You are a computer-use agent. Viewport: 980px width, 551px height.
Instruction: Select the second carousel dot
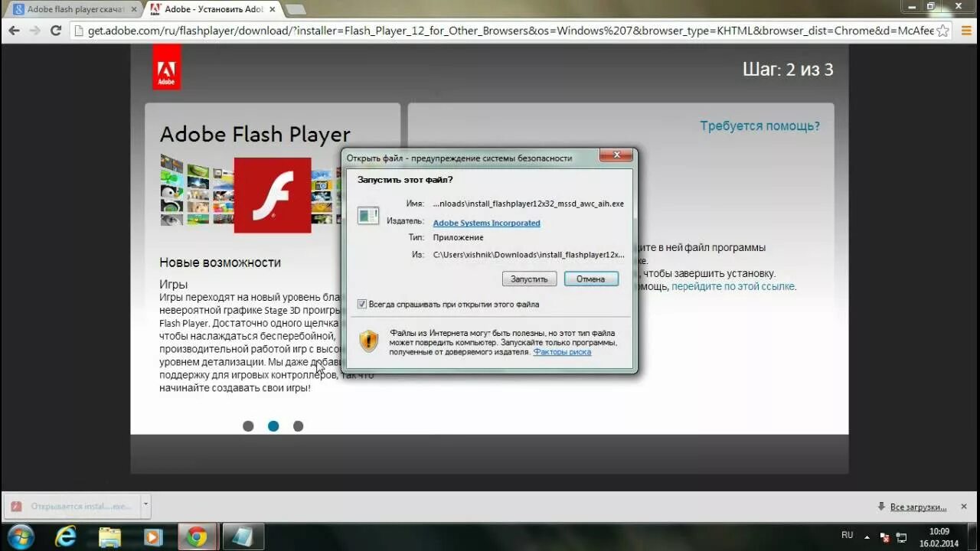tap(273, 426)
